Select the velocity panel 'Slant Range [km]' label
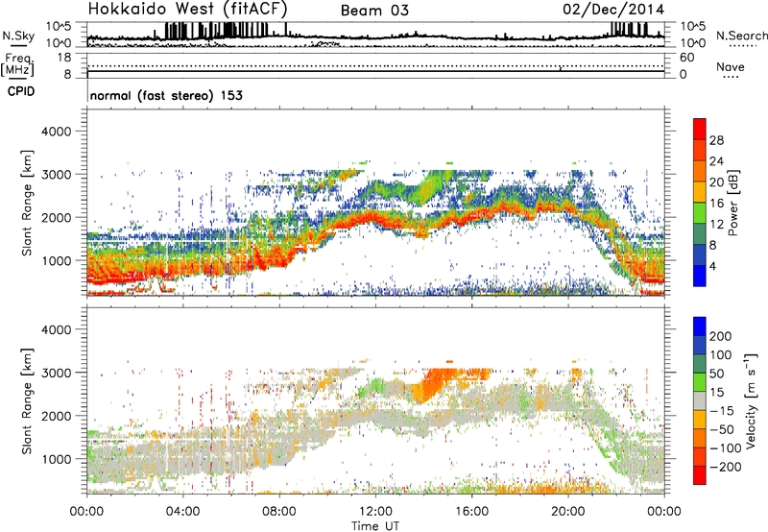This screenshot has width=768, height=532. [27, 400]
